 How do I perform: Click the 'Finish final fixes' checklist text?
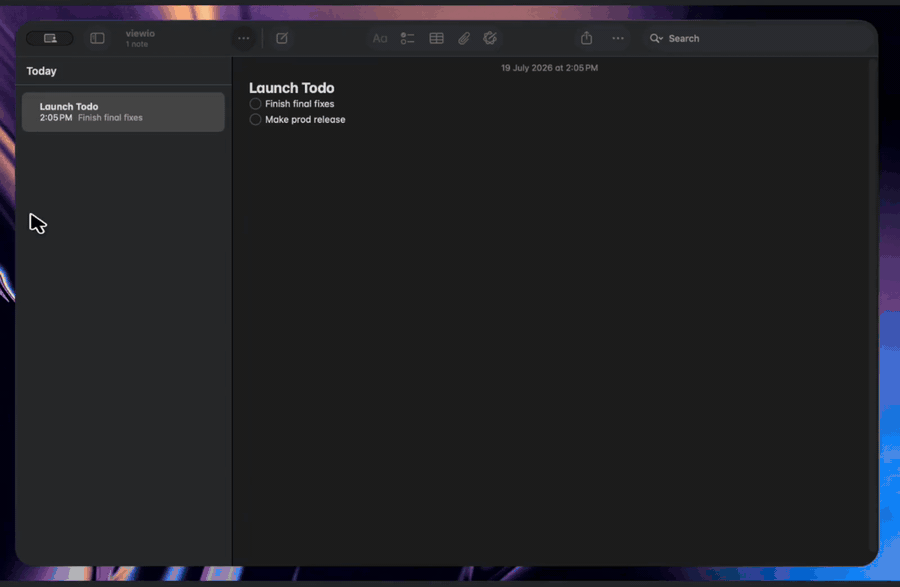(300, 104)
